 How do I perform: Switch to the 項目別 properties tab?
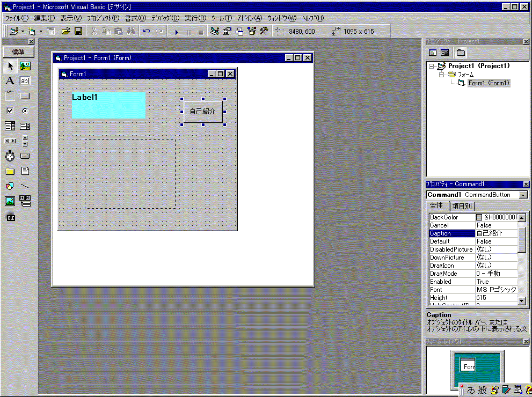click(x=462, y=206)
